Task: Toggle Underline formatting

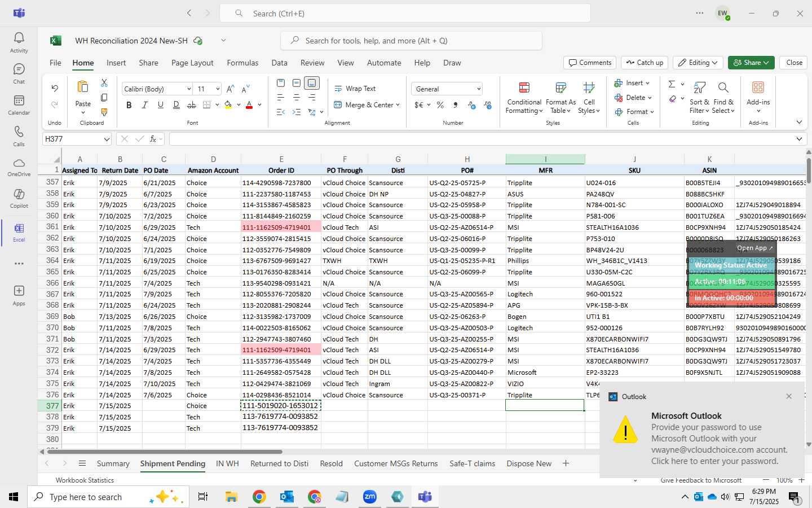Action: (161, 105)
